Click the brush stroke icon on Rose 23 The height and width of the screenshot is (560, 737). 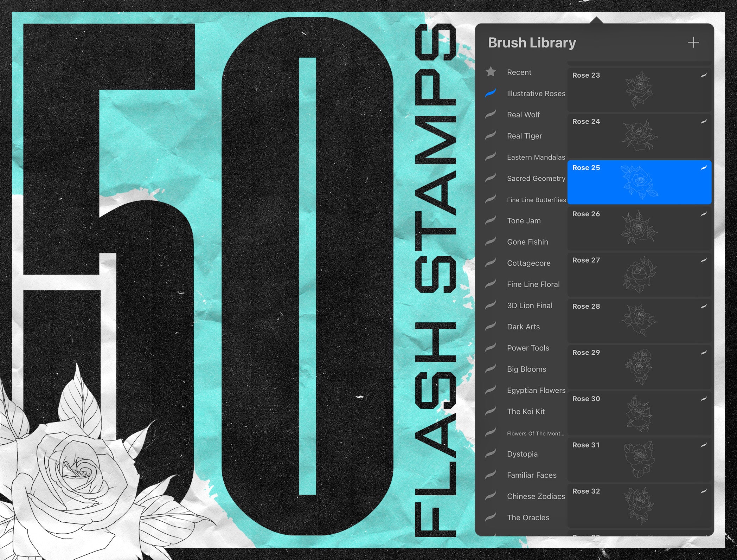703,76
